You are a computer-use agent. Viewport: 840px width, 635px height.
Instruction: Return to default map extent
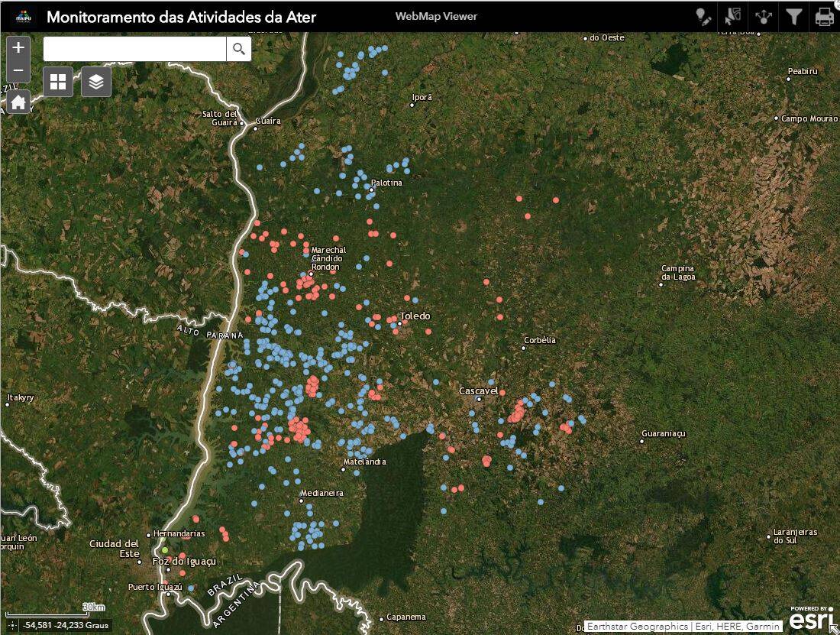(18, 102)
